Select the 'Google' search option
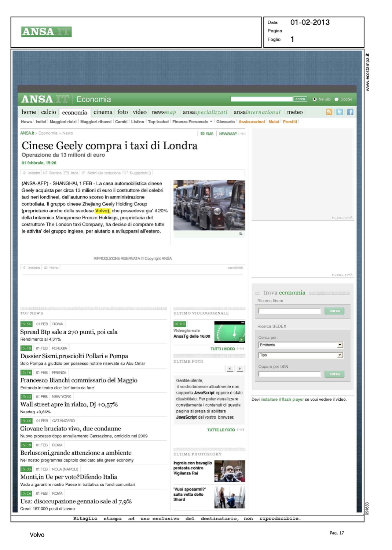Image resolution: width=392 pixels, height=550 pixels. [336, 99]
